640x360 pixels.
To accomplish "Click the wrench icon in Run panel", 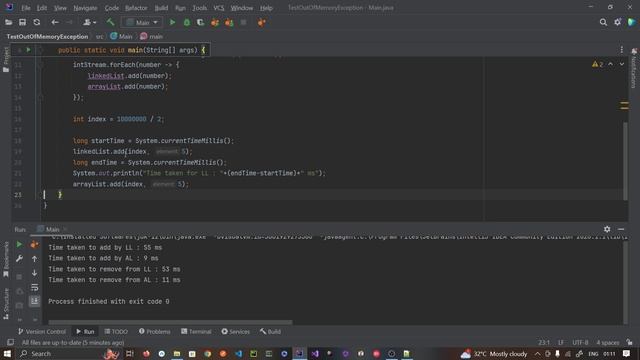I will [19, 259].
